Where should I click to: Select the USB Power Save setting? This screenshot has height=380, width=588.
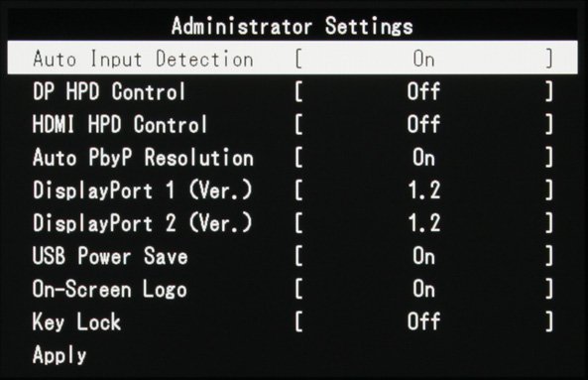click(110, 256)
